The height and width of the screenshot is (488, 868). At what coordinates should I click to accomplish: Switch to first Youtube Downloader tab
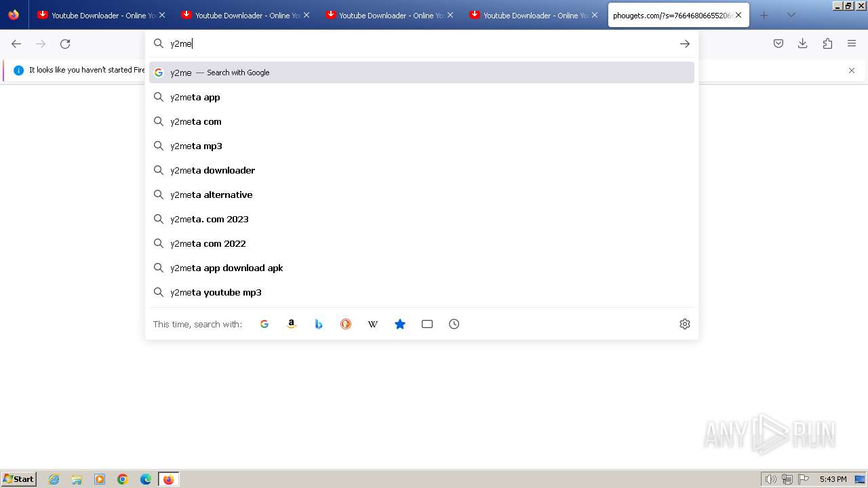pos(100,15)
